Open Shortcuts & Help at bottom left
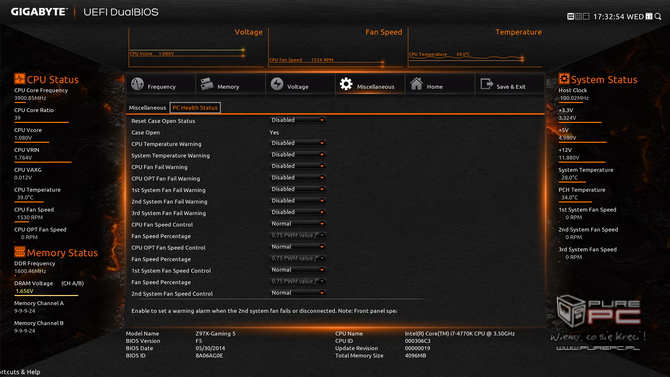 pyautogui.click(x=20, y=372)
